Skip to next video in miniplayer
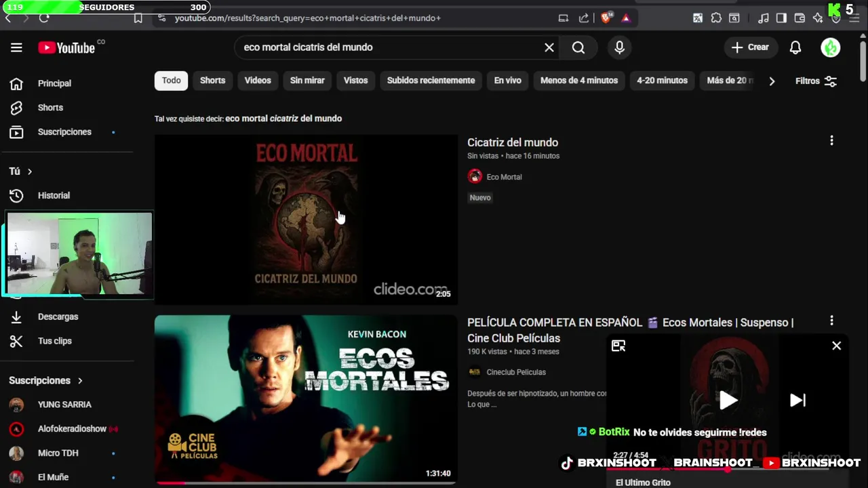This screenshot has height=488, width=868. (797, 400)
